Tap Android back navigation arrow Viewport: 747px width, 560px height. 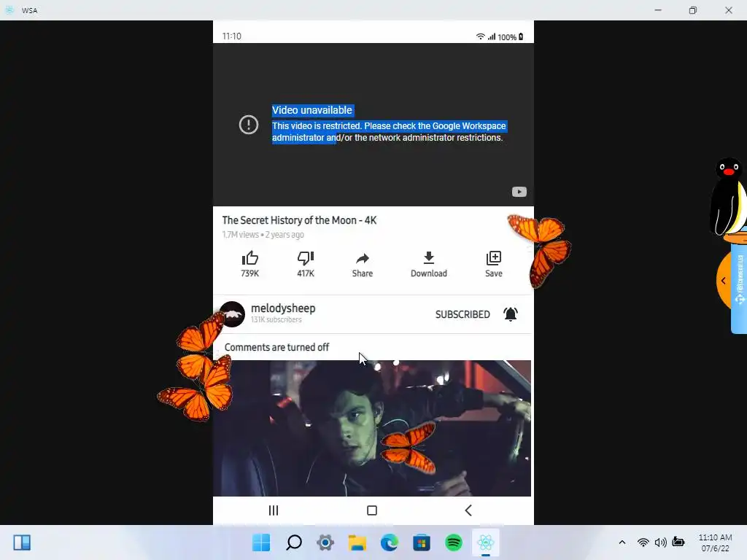(468, 510)
